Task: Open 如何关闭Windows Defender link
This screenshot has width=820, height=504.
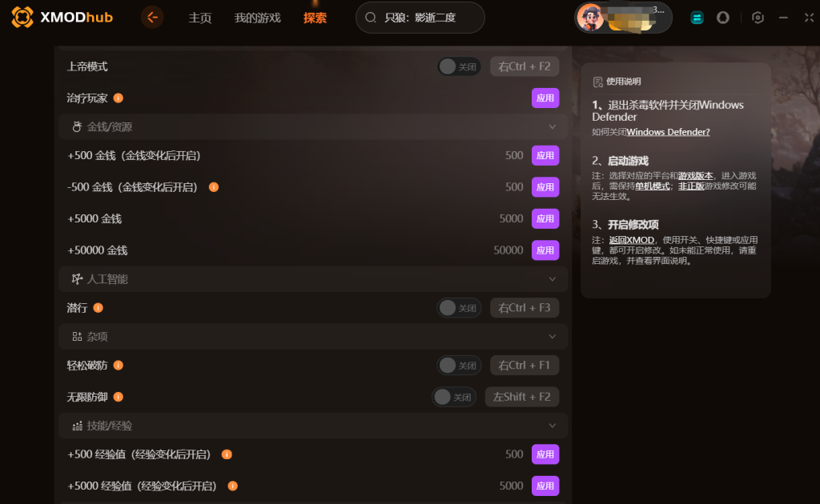Action: tap(650, 132)
